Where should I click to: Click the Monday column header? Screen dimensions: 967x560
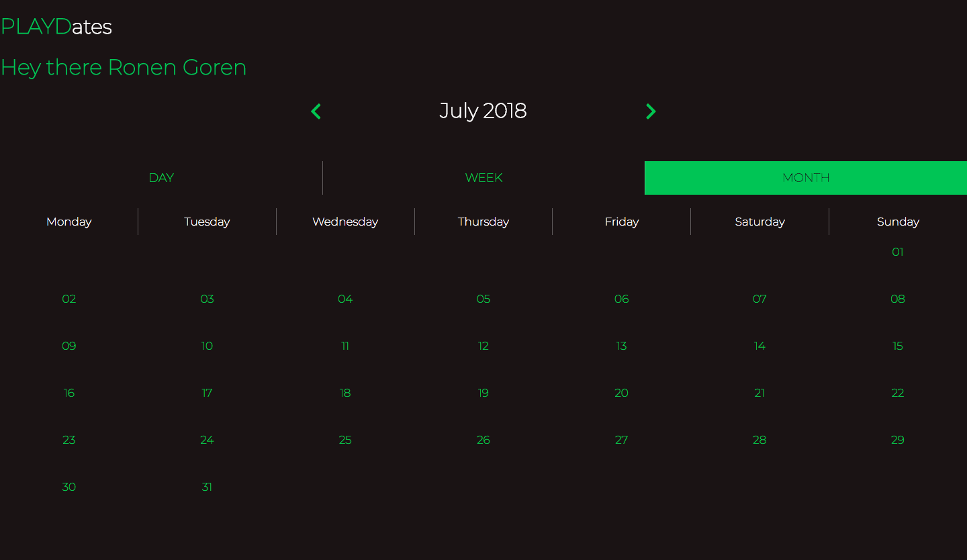[x=68, y=222]
